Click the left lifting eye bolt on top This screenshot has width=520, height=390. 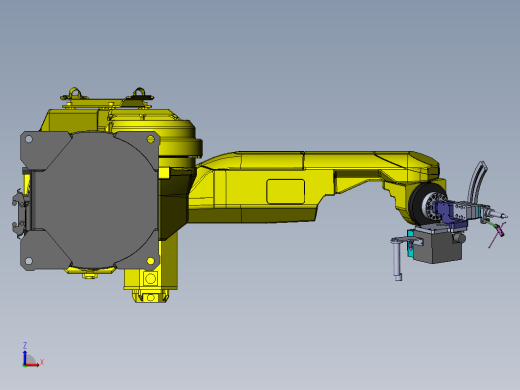[75, 93]
